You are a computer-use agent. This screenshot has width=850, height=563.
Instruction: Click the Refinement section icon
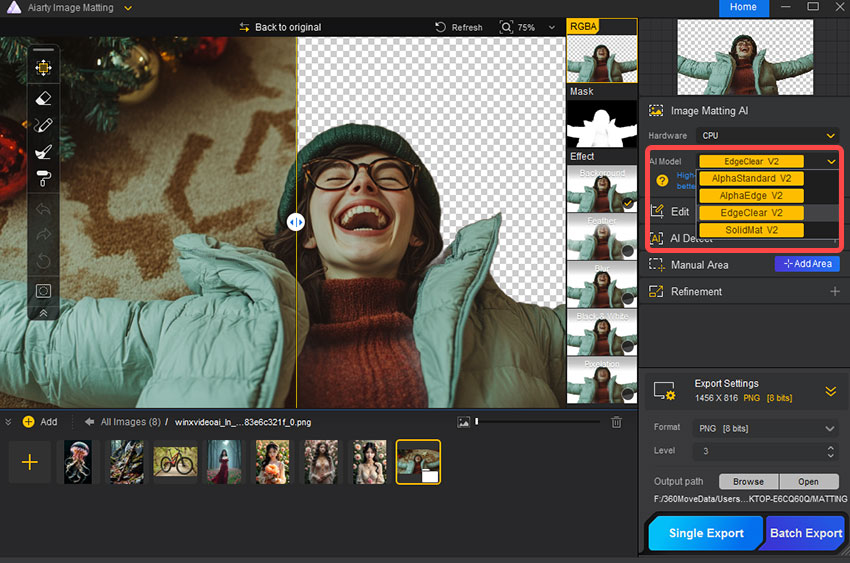point(656,292)
